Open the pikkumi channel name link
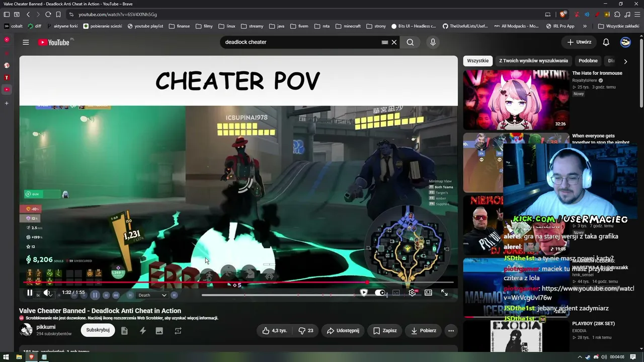 46,327
